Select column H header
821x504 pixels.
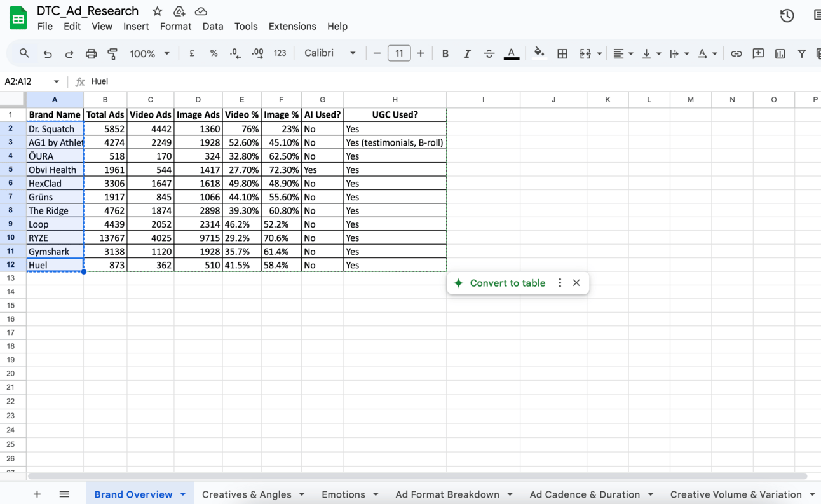[x=395, y=99]
